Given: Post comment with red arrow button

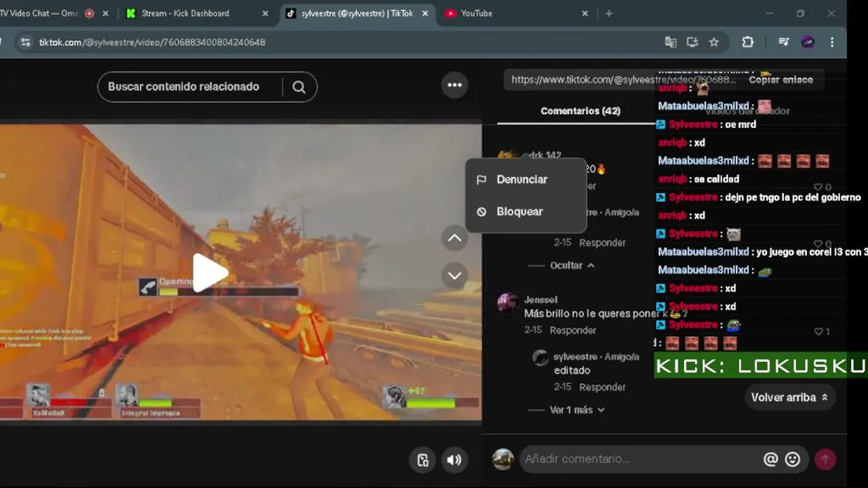Looking at the screenshot, I should [825, 460].
